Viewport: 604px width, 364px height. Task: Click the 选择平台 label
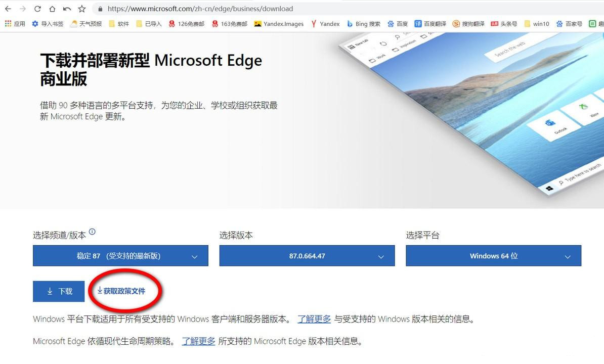point(422,236)
